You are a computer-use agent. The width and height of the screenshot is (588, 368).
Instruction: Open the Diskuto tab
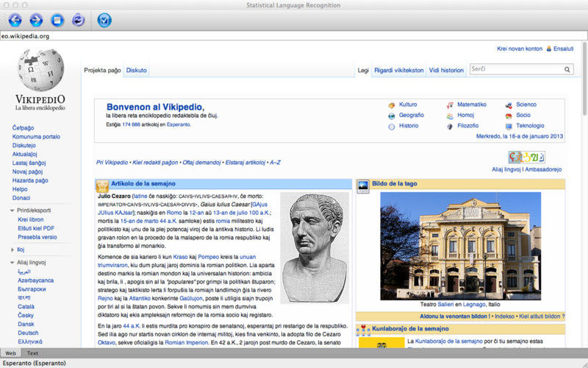point(136,70)
